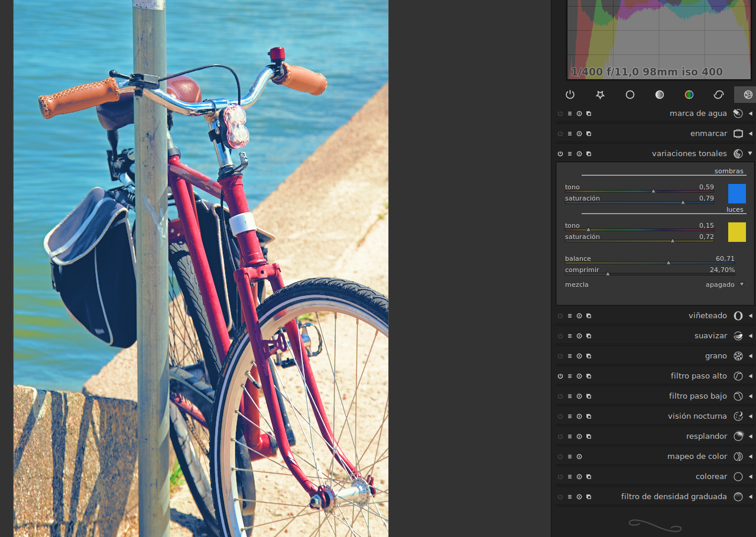Enable the visión nocturna module

(x=560, y=416)
